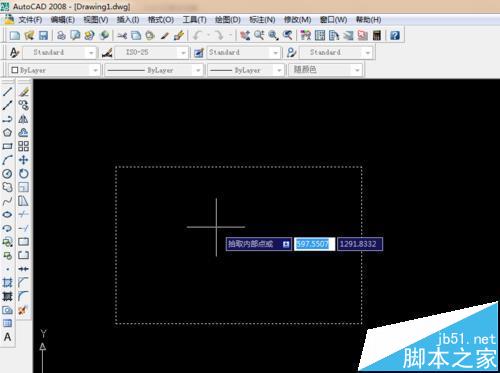Image resolution: width=500 pixels, height=373 pixels.
Task: Open the 文件(F) menu
Action: [x=30, y=20]
